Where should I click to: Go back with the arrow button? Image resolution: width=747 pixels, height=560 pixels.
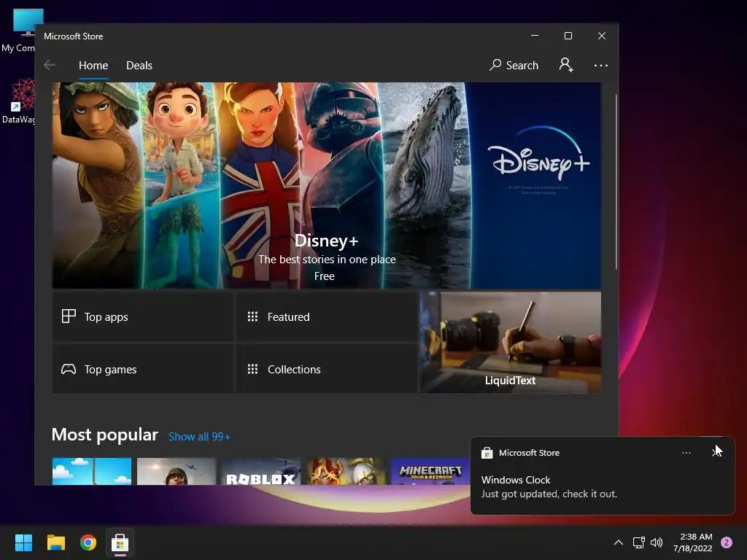(50, 65)
